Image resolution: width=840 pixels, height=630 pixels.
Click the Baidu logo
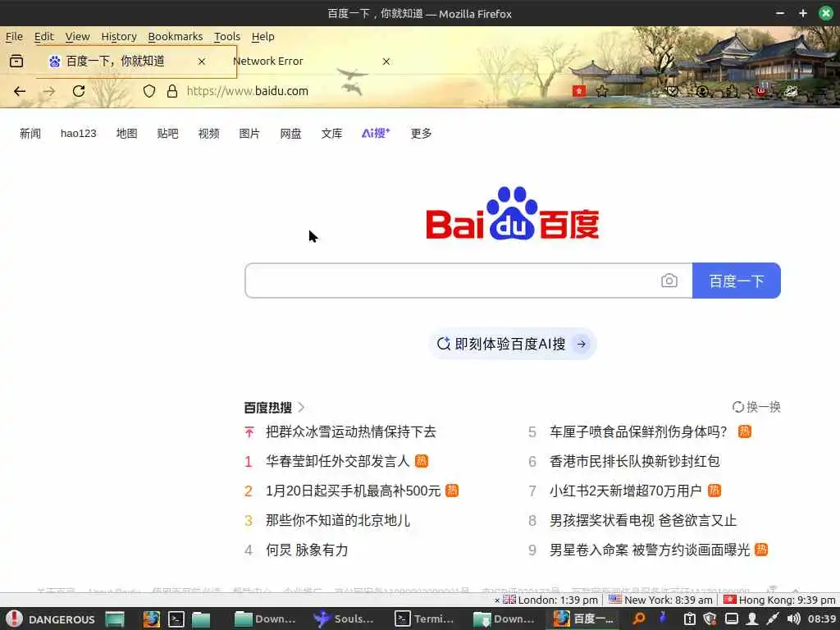tap(513, 213)
